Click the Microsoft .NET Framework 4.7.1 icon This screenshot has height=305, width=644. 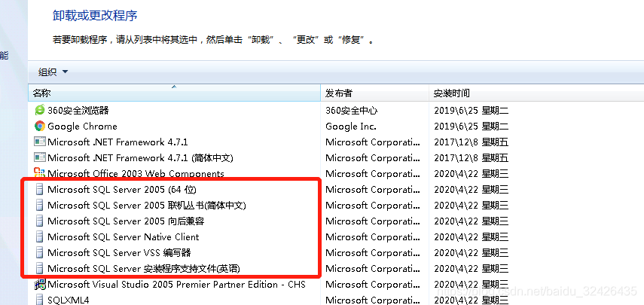40,142
